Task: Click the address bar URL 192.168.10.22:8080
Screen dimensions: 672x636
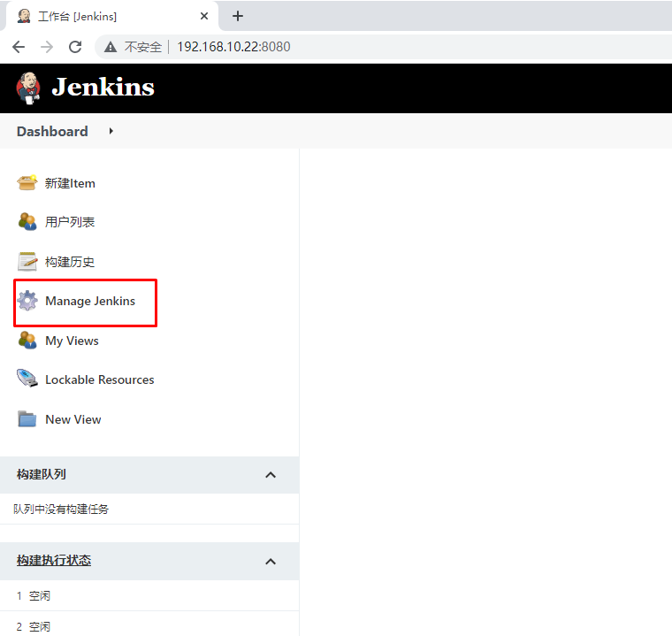Action: 234,47
